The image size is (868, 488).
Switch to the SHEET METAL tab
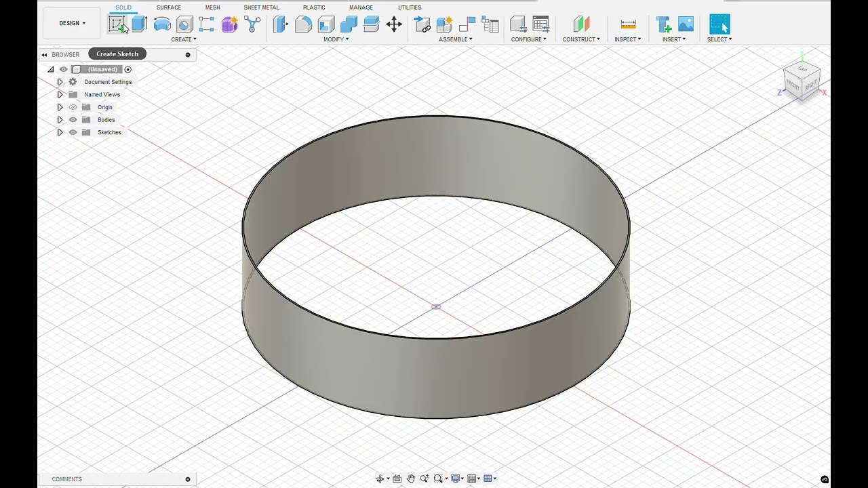[261, 7]
